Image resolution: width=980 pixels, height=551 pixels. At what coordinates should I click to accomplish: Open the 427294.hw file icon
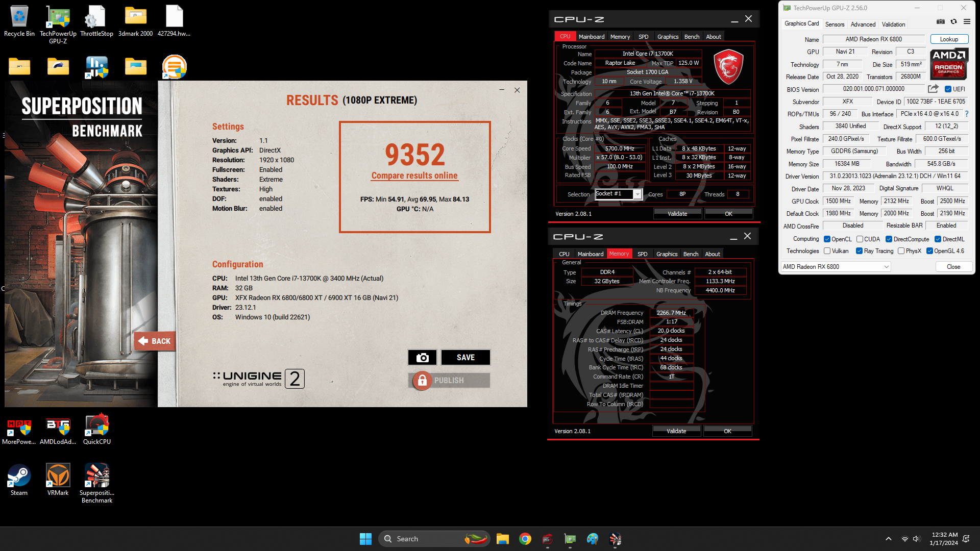(x=174, y=21)
